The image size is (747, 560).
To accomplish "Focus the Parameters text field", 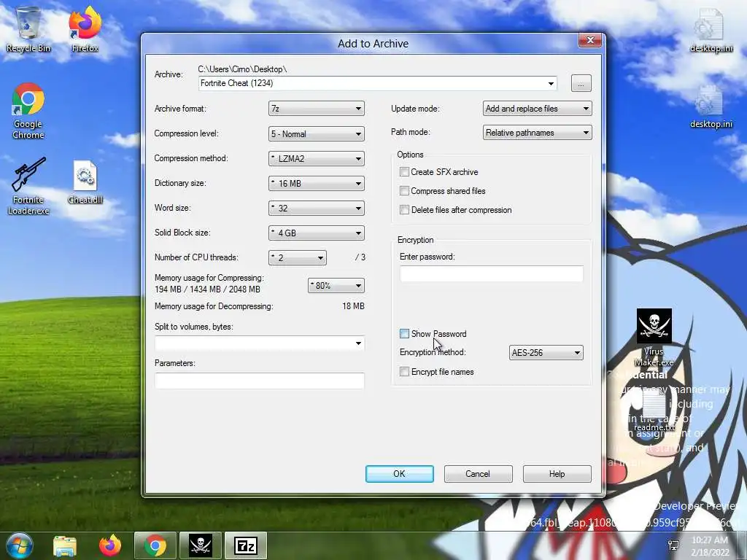I will tap(259, 381).
